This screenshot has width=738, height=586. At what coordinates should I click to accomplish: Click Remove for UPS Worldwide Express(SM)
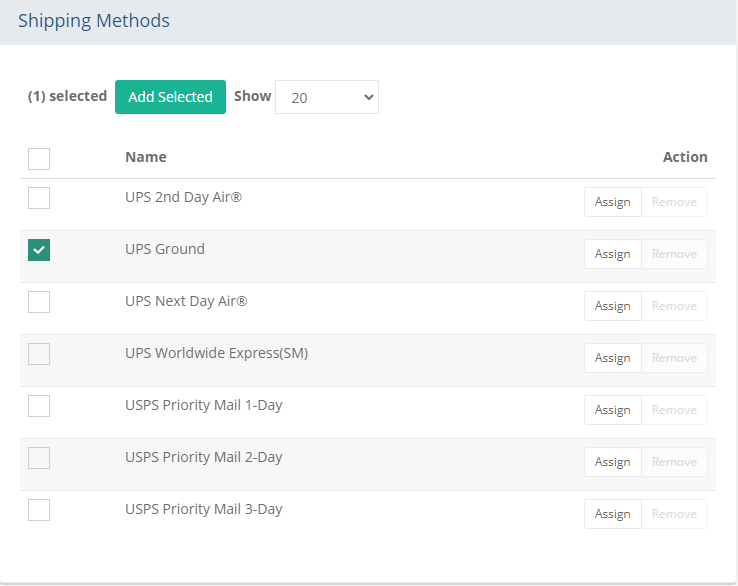pos(674,358)
